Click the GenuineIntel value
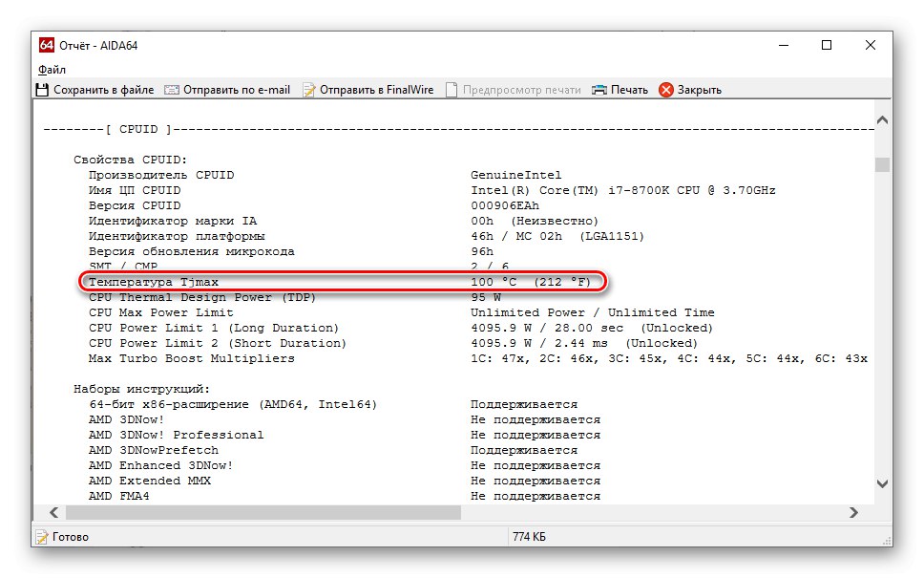The height and width of the screenshot is (578, 924). 516,175
